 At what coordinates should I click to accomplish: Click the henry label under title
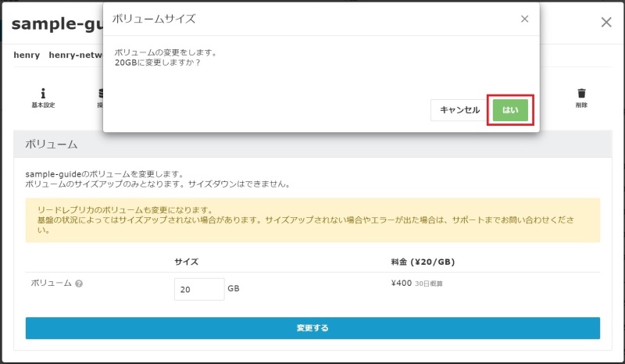point(27,55)
